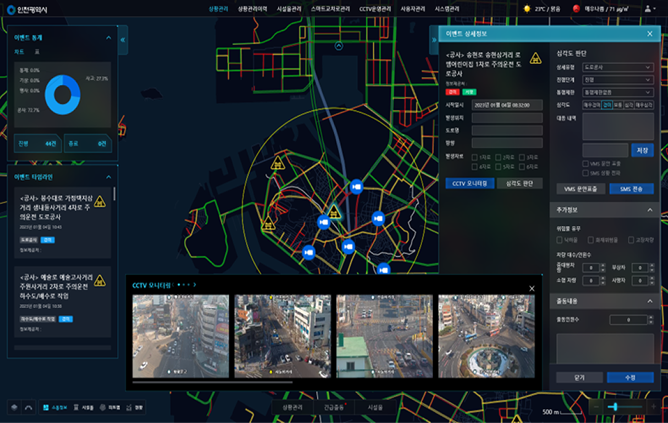Collapse the event statistics panel
The width and height of the screenshot is (668, 423).
coord(109,37)
